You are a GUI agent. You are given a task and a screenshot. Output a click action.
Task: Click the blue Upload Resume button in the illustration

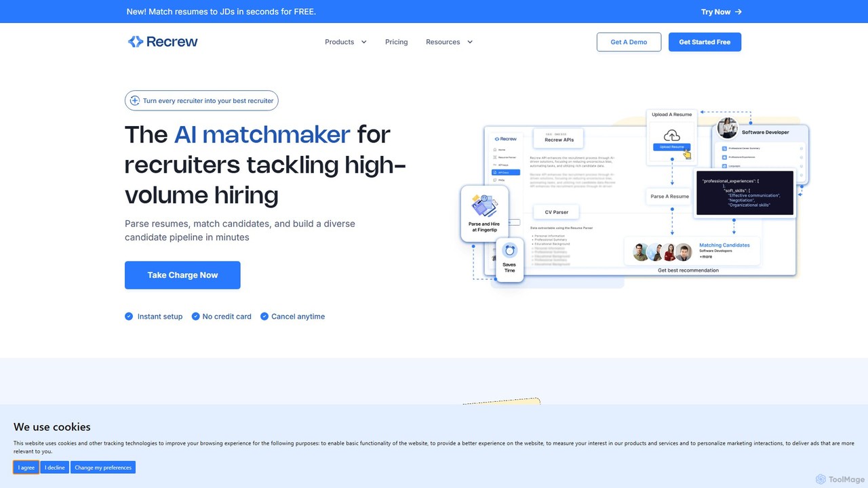click(672, 147)
